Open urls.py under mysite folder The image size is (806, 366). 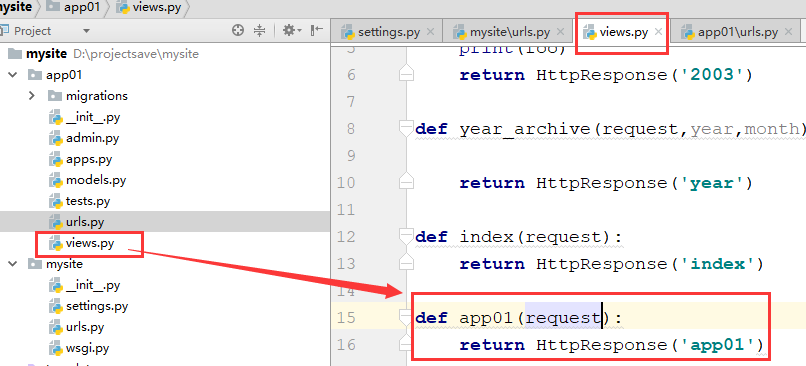[x=85, y=327]
